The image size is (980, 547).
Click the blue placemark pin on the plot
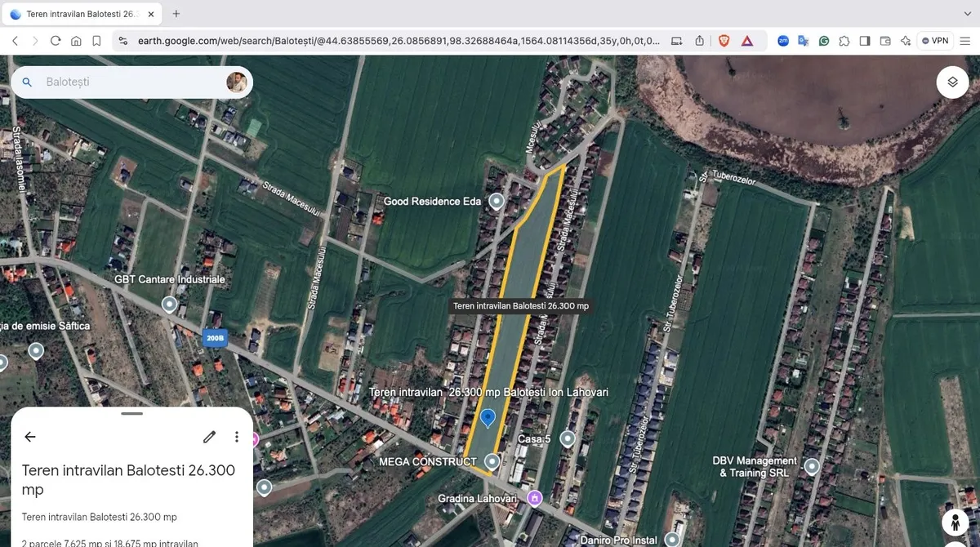[x=488, y=418]
